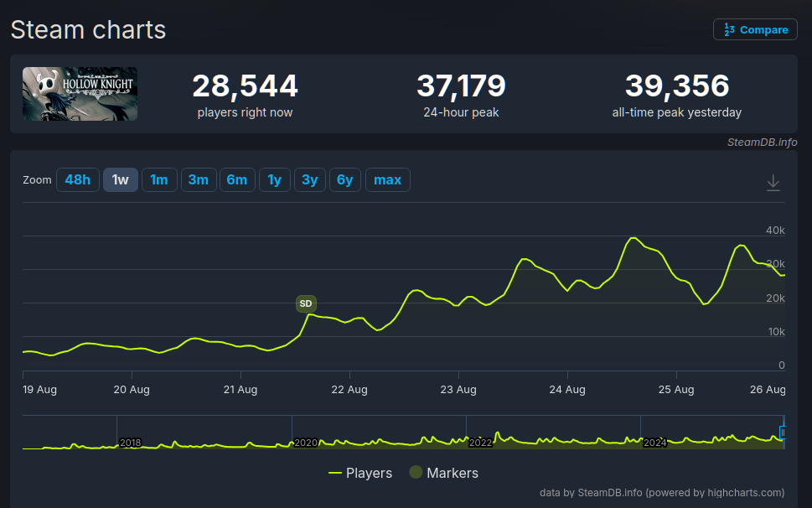Image resolution: width=812 pixels, height=508 pixels.
Task: Click the Steam charts heading
Action: click(88, 29)
